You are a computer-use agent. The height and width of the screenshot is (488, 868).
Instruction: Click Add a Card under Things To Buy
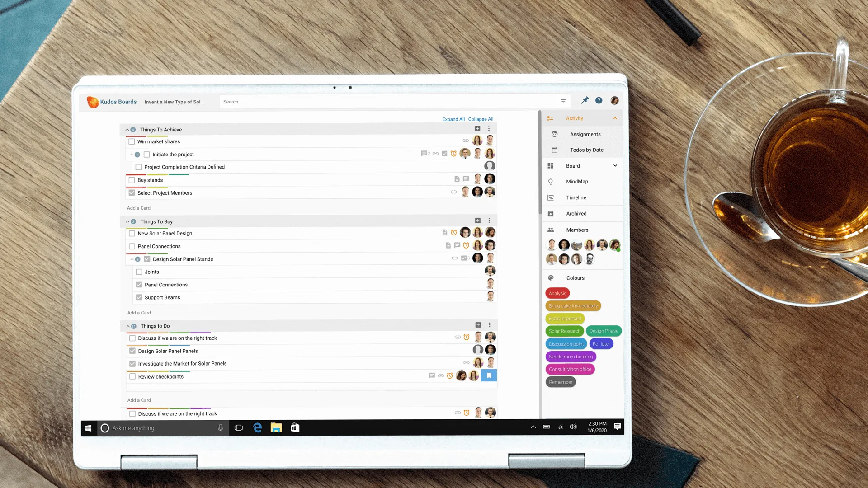tap(139, 312)
